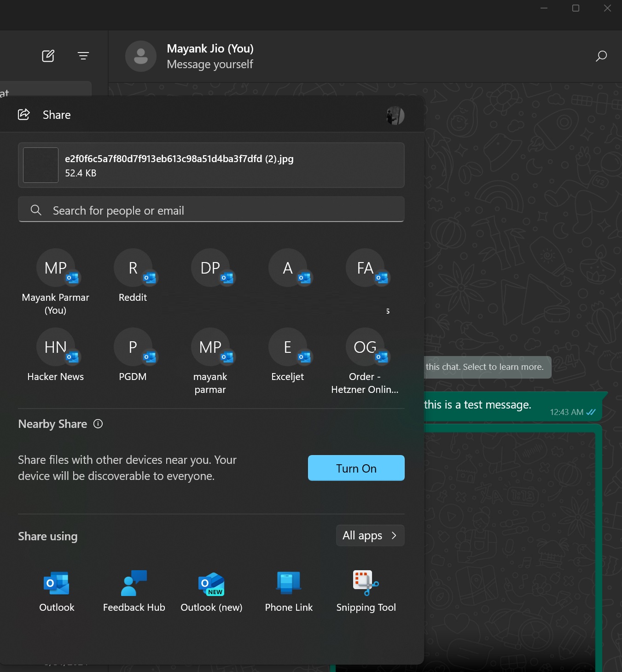Open the chat filter menu icon
Screen dimensions: 622x672
(x=83, y=56)
